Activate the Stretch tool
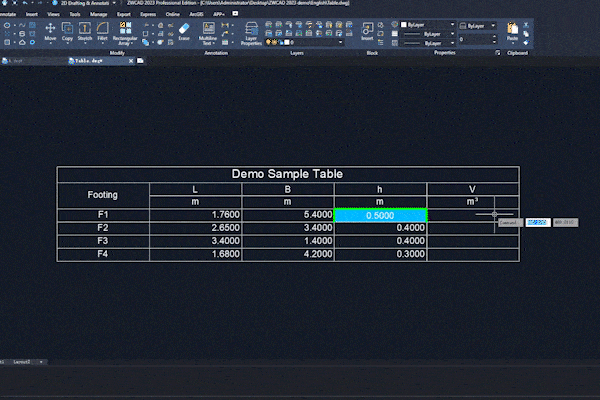The width and height of the screenshot is (600, 400). (x=85, y=31)
